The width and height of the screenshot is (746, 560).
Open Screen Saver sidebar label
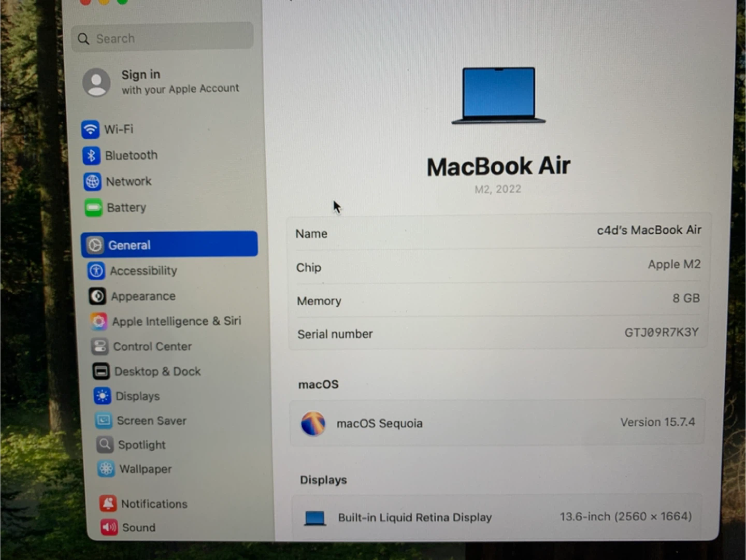[x=151, y=421]
